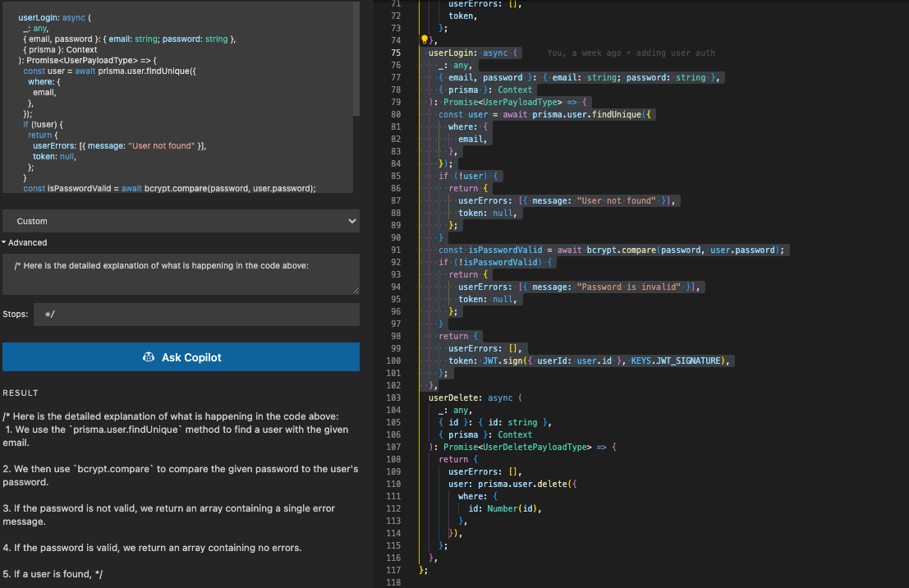Viewport: 909px width, 588px height.
Task: Click the Stops input field containing */
Action: [196, 315]
